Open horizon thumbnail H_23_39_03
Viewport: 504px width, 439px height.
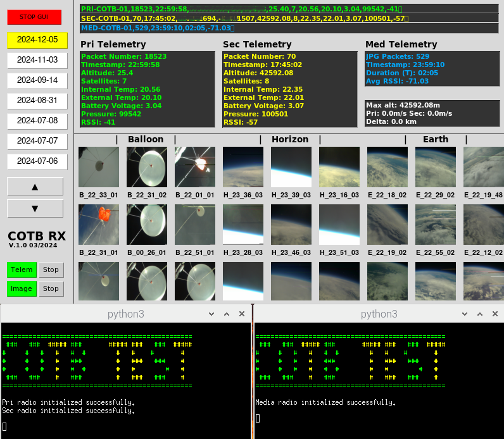click(x=291, y=167)
